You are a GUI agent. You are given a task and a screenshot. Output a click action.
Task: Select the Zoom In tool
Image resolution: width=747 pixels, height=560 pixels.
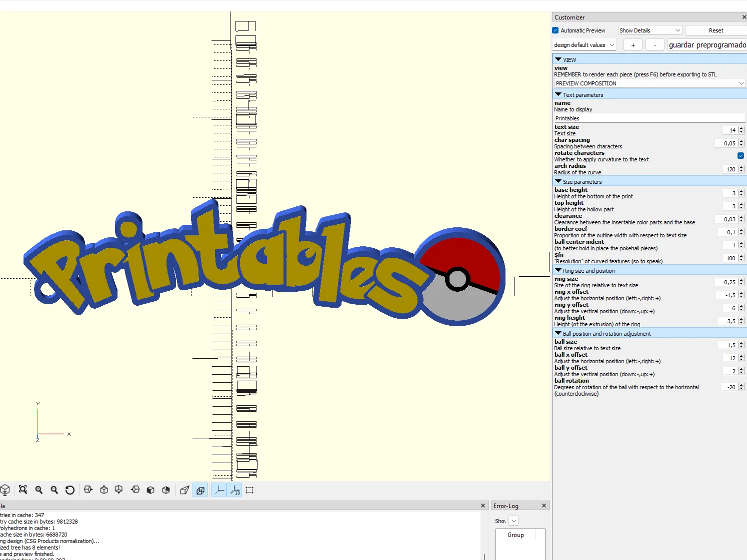tap(39, 490)
